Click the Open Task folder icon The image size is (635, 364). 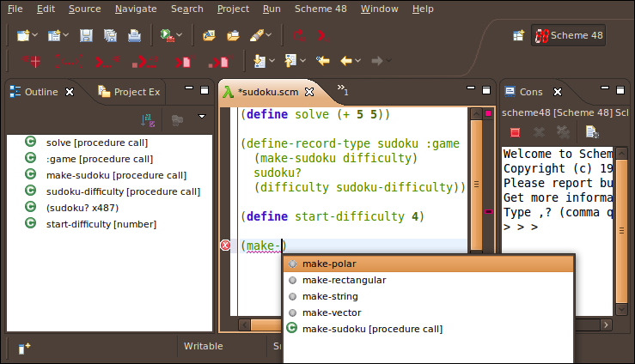tap(233, 35)
